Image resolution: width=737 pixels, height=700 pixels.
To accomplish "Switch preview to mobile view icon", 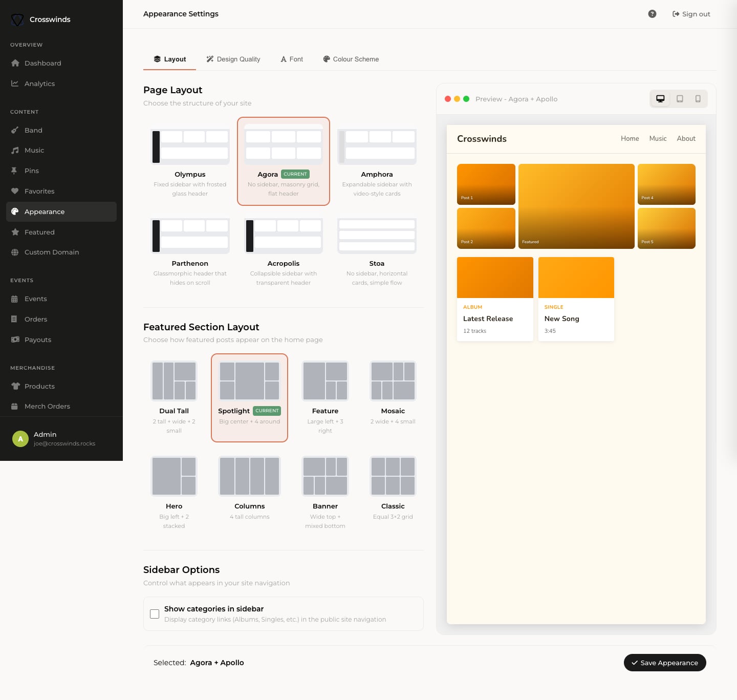I will click(698, 99).
